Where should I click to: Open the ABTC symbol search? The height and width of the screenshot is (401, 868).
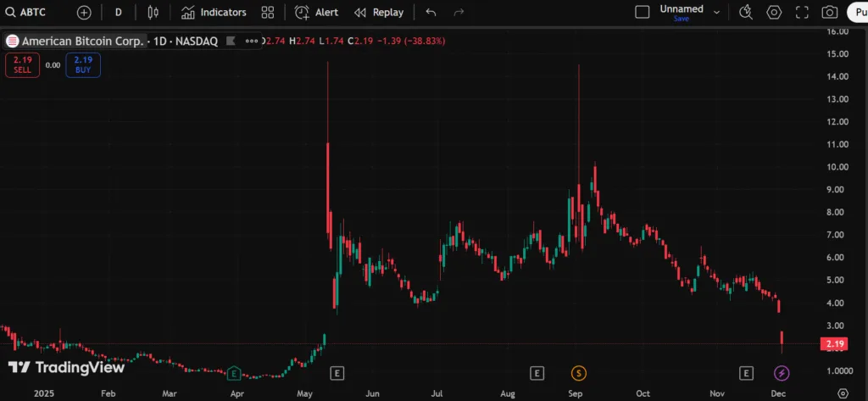point(25,12)
